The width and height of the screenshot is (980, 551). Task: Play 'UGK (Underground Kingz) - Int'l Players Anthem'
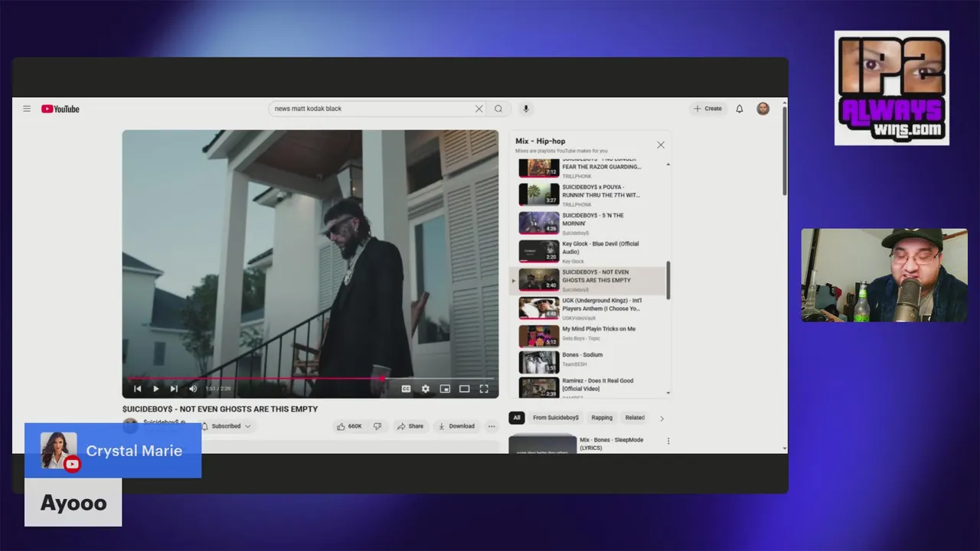click(x=590, y=308)
